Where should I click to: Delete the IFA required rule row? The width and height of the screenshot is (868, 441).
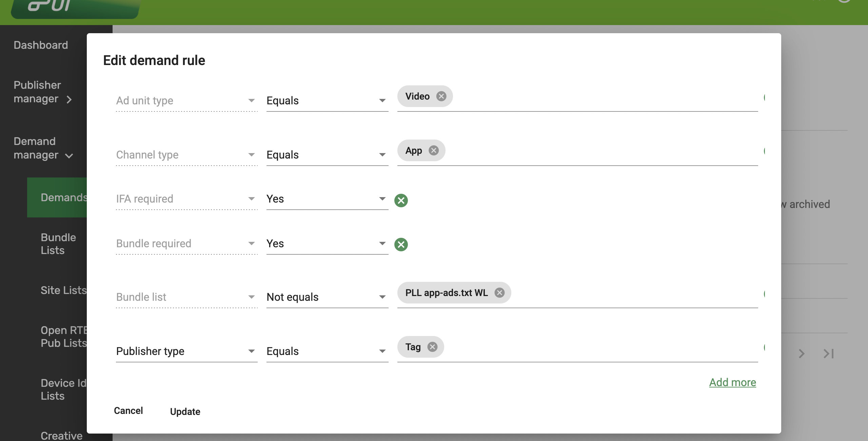coord(401,201)
